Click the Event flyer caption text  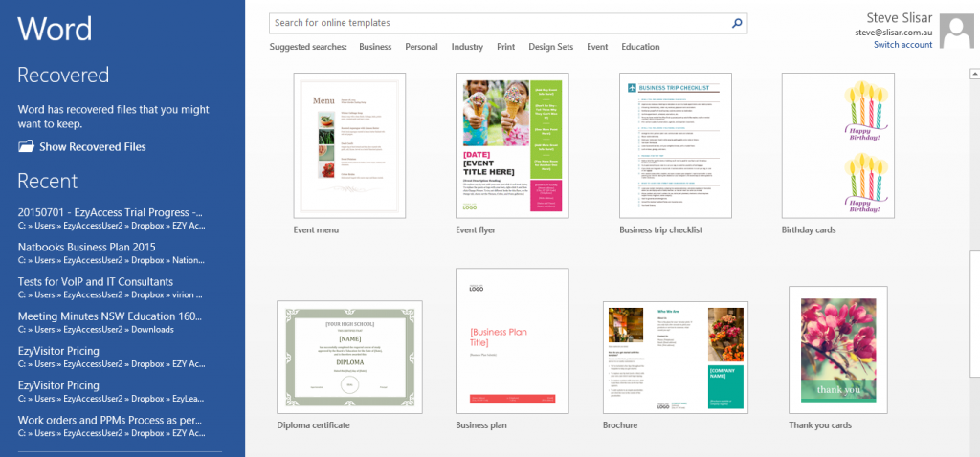(x=476, y=229)
